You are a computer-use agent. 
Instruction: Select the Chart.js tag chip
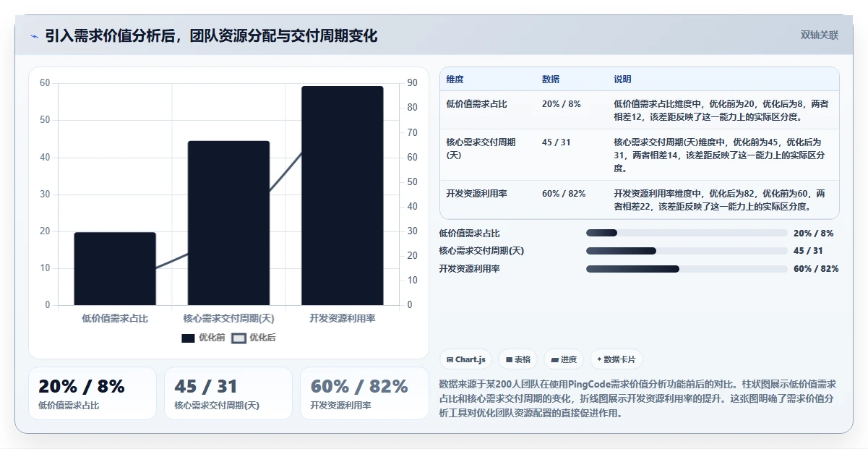click(x=466, y=359)
